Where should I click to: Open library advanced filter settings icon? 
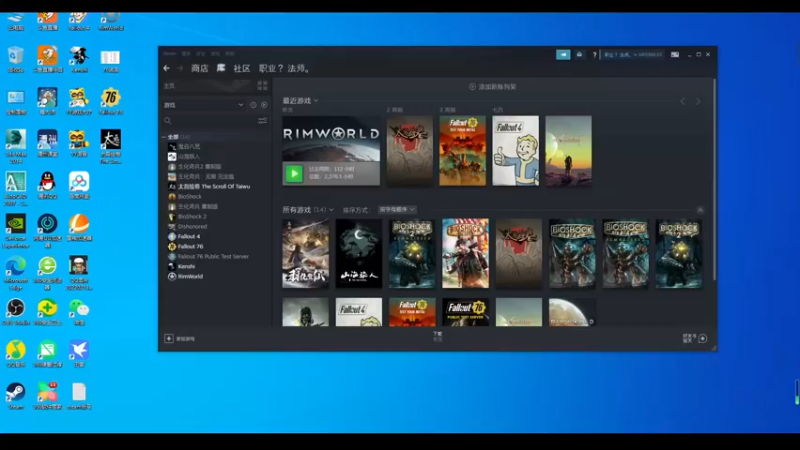click(262, 121)
